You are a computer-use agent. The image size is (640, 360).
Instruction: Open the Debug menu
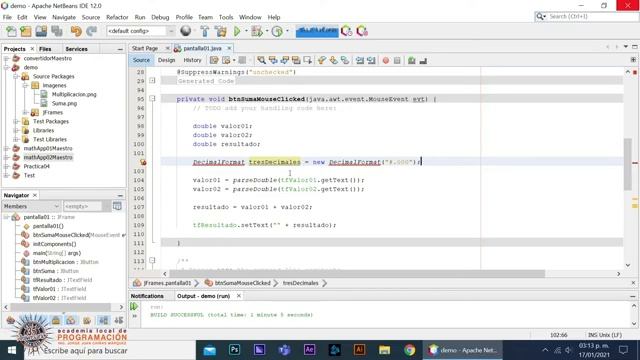160,17
